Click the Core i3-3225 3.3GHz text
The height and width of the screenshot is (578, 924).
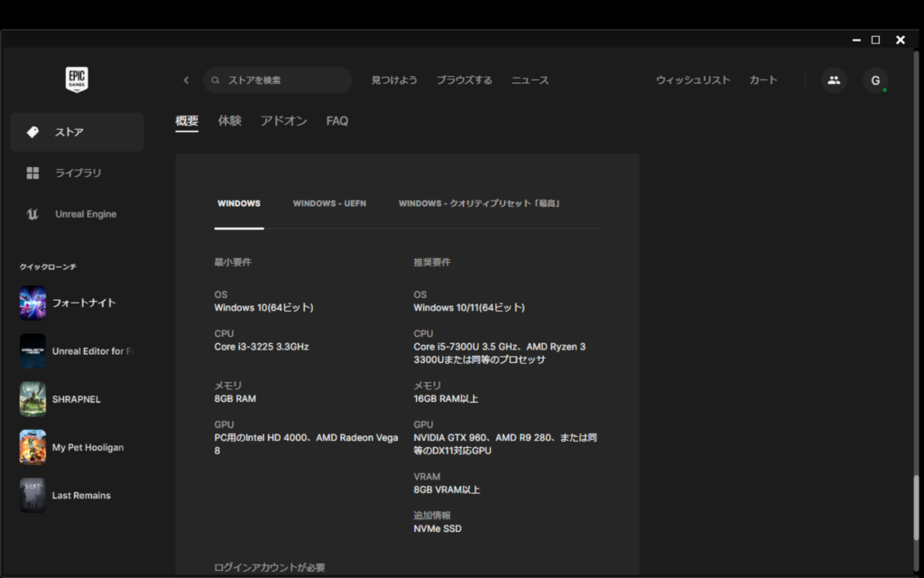(x=262, y=347)
